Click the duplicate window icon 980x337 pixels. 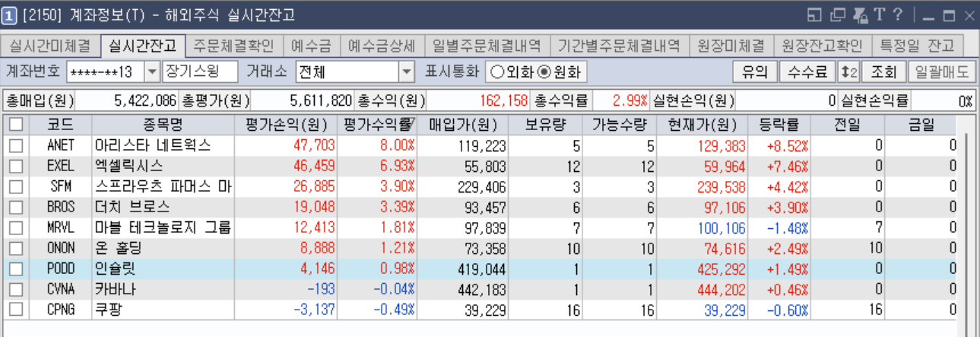[x=838, y=14]
